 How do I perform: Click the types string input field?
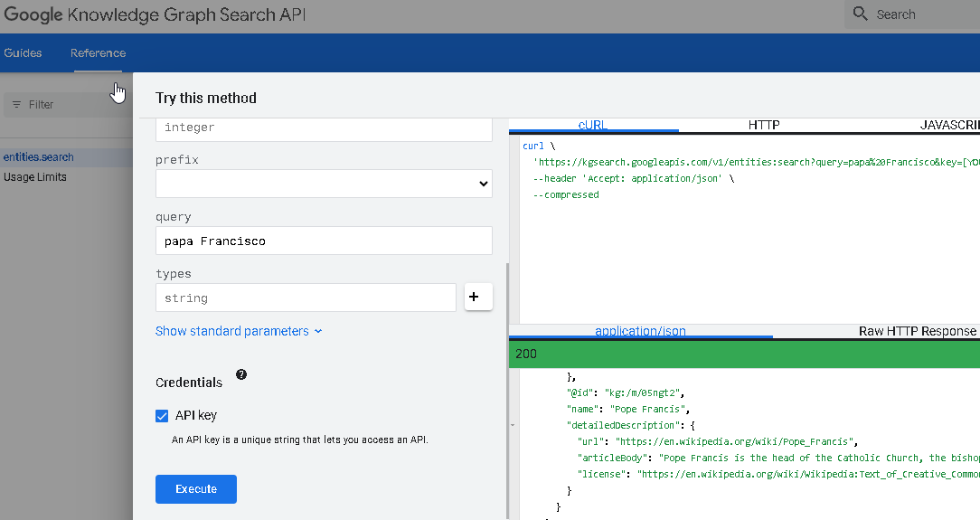[x=306, y=298]
